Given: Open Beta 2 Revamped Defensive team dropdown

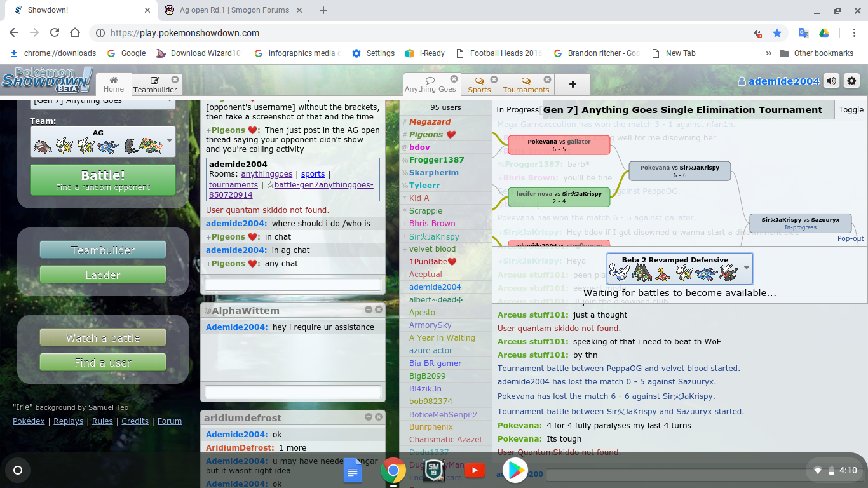Looking at the screenshot, I should click(x=680, y=268).
